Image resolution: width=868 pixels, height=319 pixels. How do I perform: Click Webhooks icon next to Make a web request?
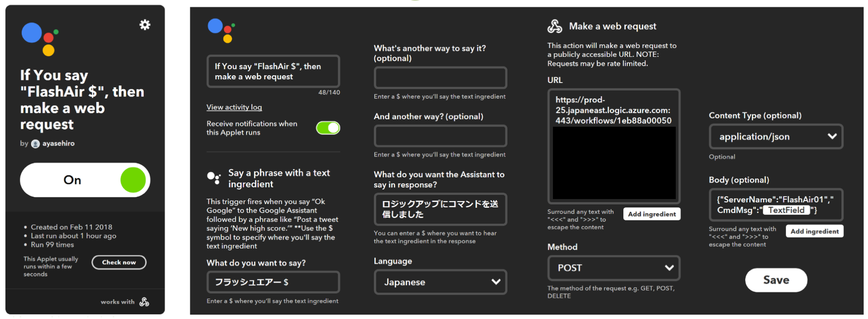point(555,26)
